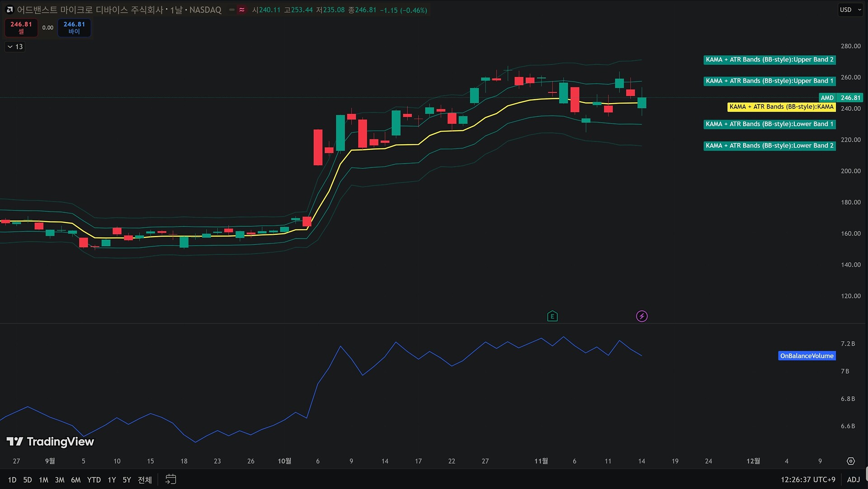Click the earnings E marker icon
Image resolution: width=868 pixels, height=489 pixels.
552,316
